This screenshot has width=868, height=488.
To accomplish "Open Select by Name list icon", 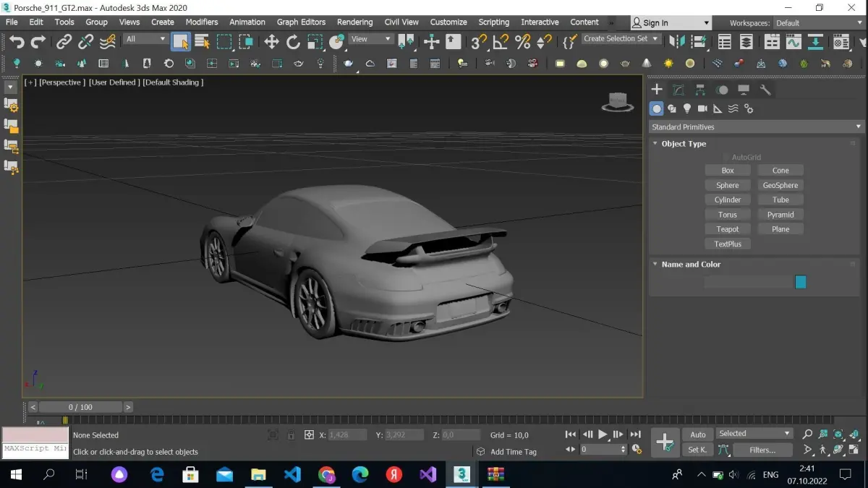I will pos(203,41).
